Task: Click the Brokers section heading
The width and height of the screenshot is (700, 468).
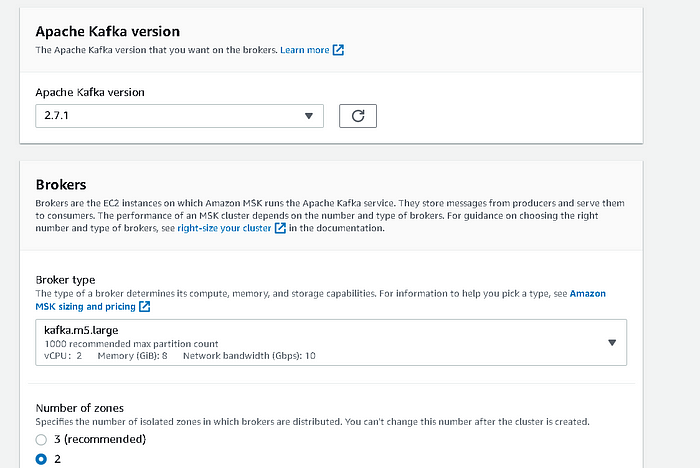Action: (61, 185)
